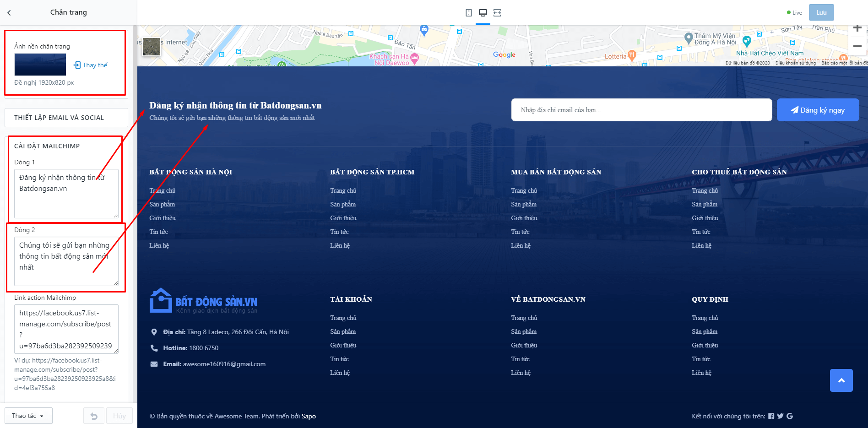
Task: Click the envelope icon beside Email
Action: pos(154,364)
